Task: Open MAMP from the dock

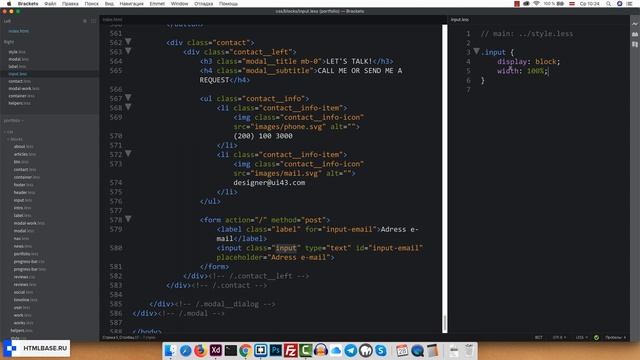Action: point(366,350)
